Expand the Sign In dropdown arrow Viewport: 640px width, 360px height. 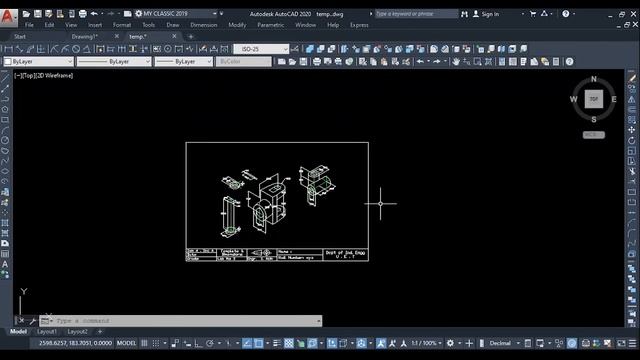click(x=522, y=14)
